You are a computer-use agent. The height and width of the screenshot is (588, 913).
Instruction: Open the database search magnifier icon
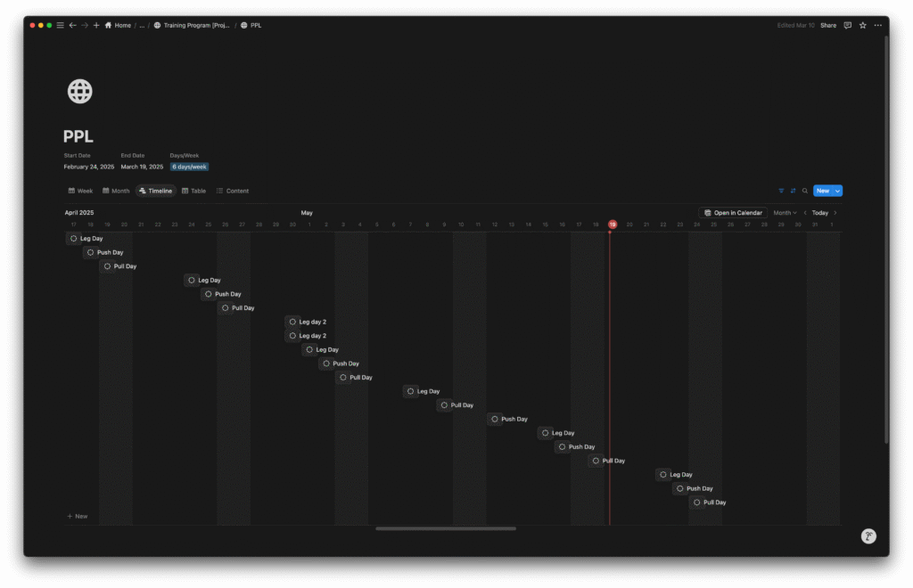pyautogui.click(x=804, y=191)
